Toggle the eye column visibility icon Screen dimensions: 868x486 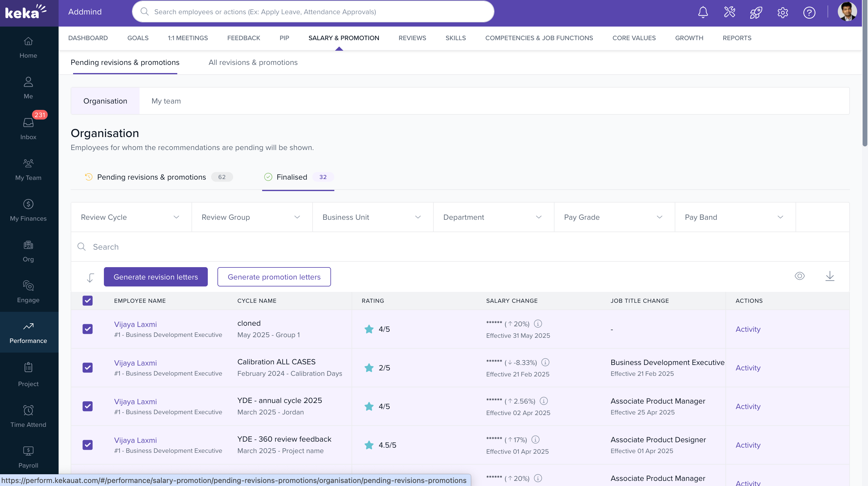(799, 276)
